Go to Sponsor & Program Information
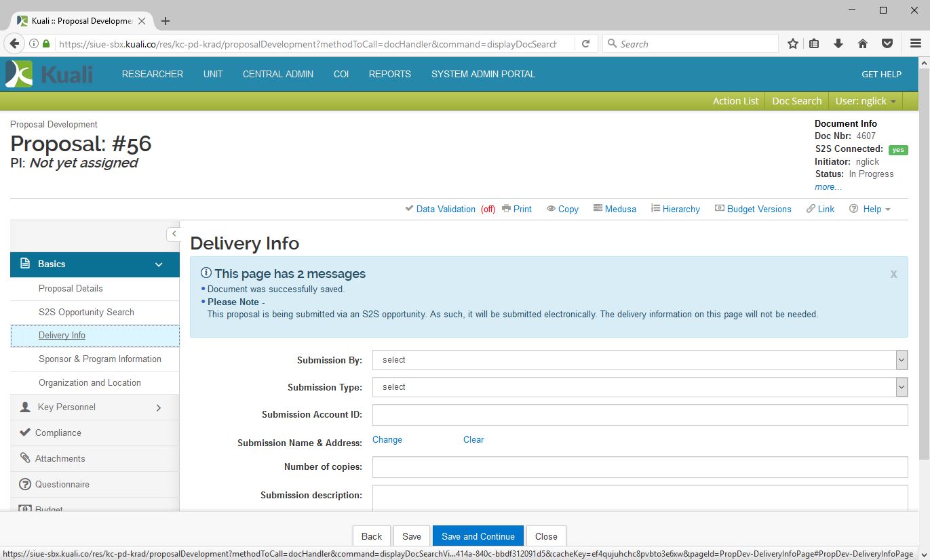The image size is (930, 560). point(100,359)
